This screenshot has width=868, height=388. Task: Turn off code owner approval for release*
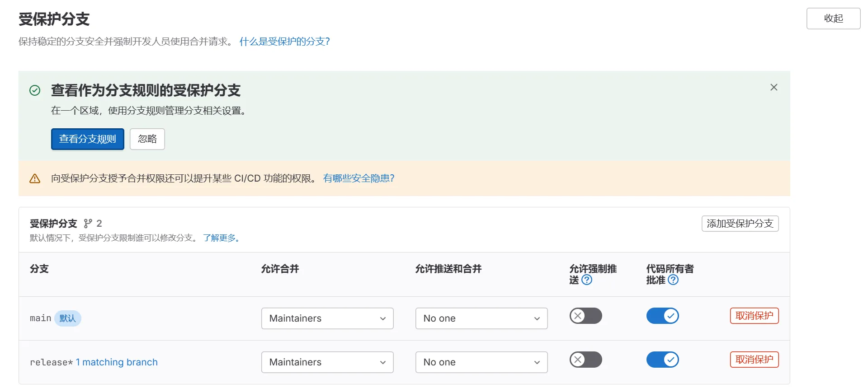coord(662,360)
